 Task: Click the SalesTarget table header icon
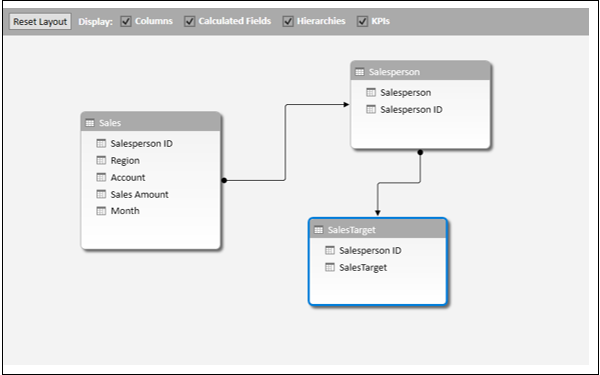pyautogui.click(x=318, y=230)
